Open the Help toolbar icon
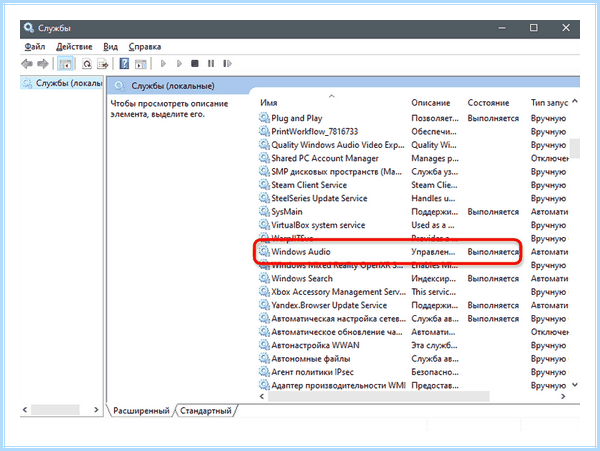 pos(124,63)
